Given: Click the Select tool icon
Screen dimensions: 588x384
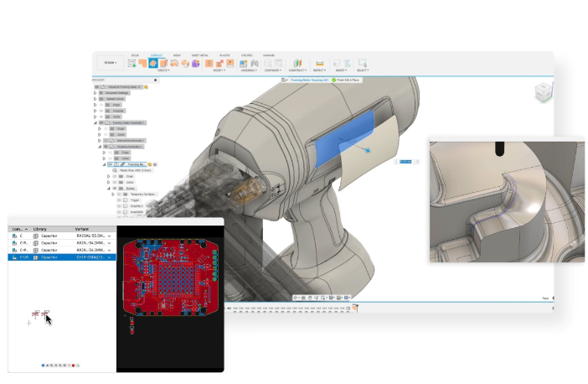Looking at the screenshot, I should (x=363, y=63).
